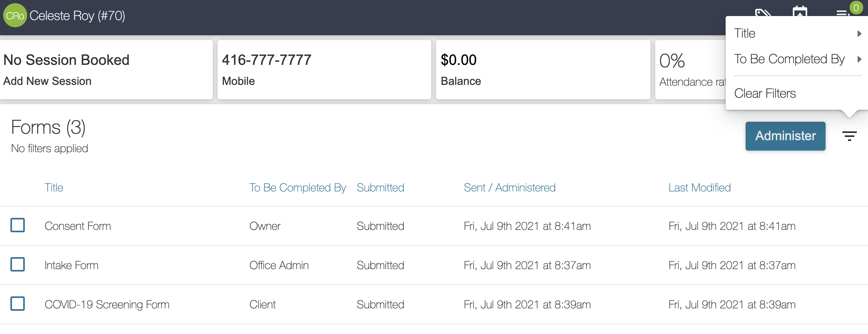Expand the Title filter submenu arrow
The width and height of the screenshot is (868, 334).
859,34
